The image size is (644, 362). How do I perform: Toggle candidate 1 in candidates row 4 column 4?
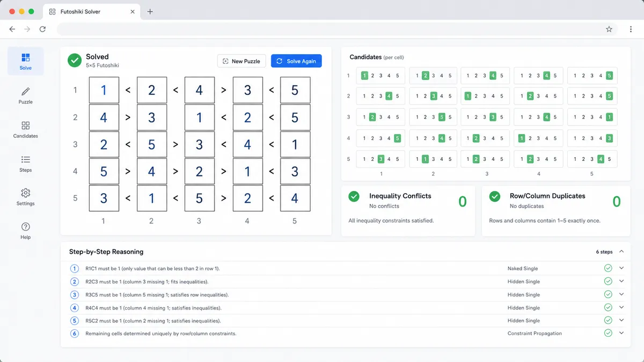tap(521, 138)
